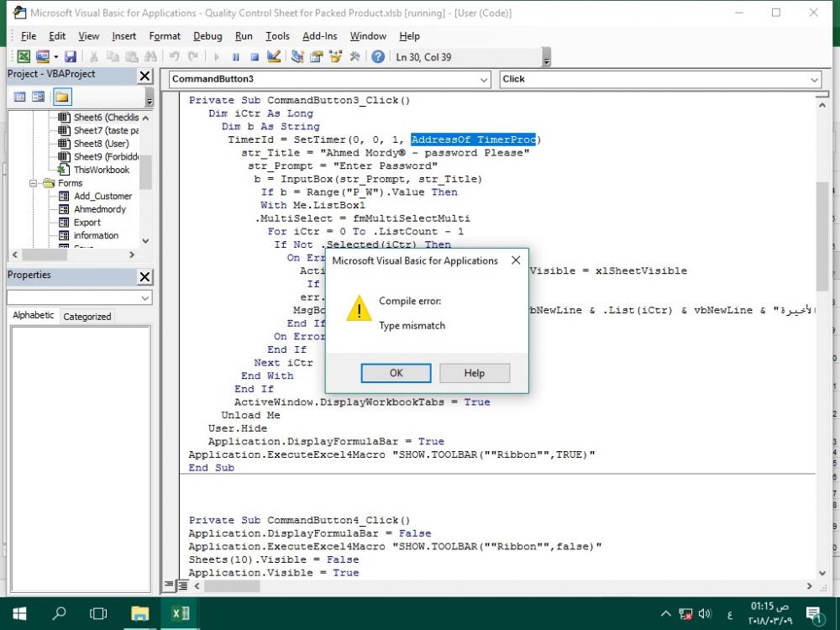Click OK in the Compile error dialog
Viewport: 840px width, 630px height.
pyautogui.click(x=396, y=373)
